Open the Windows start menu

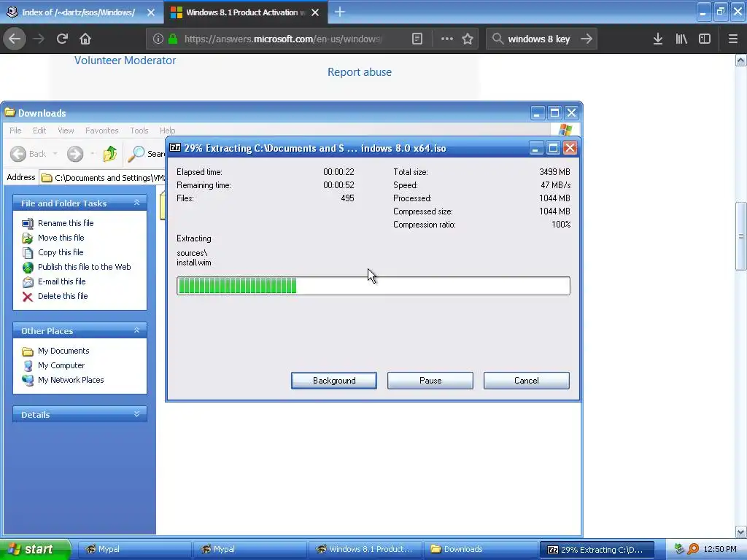click(34, 549)
